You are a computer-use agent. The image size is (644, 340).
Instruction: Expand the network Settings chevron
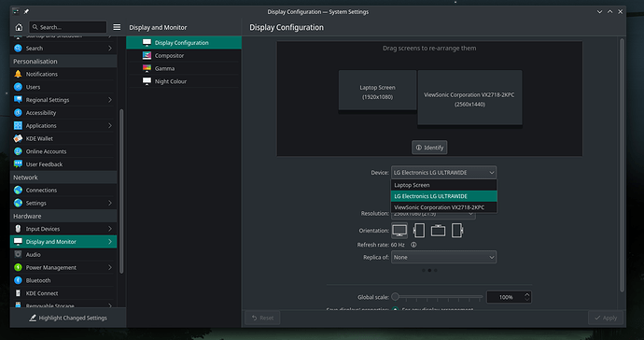tap(109, 203)
